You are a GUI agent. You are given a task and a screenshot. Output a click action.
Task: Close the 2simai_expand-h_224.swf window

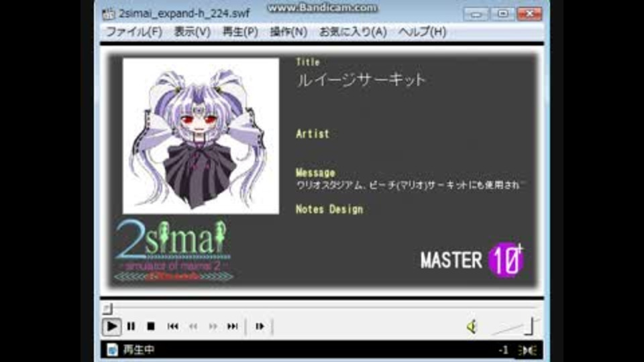[x=529, y=14]
